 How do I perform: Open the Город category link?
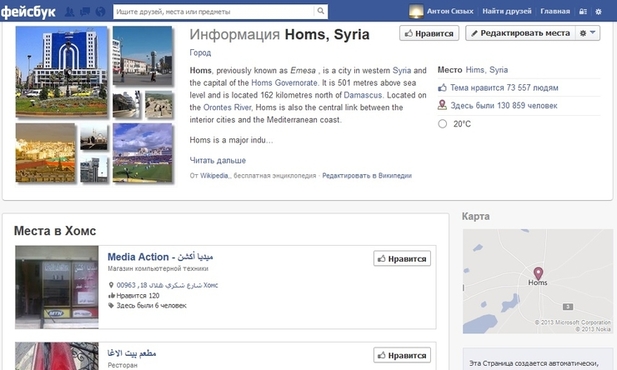(200, 52)
